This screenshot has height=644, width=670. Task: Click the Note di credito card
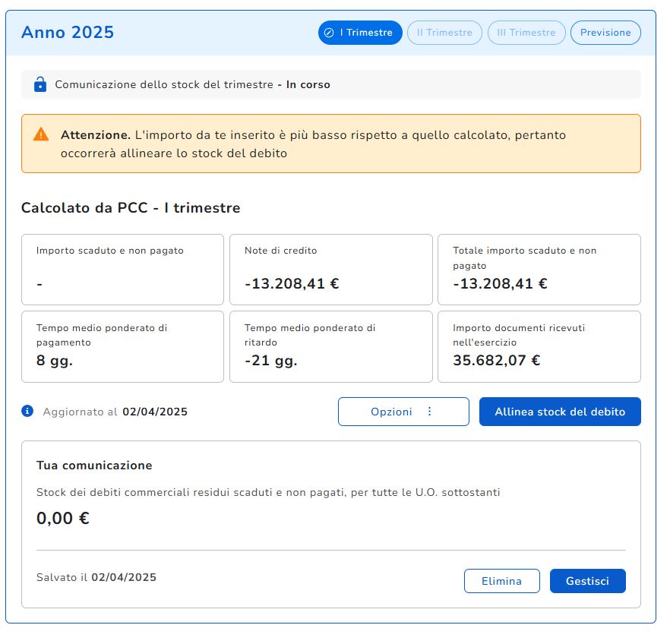[330, 270]
